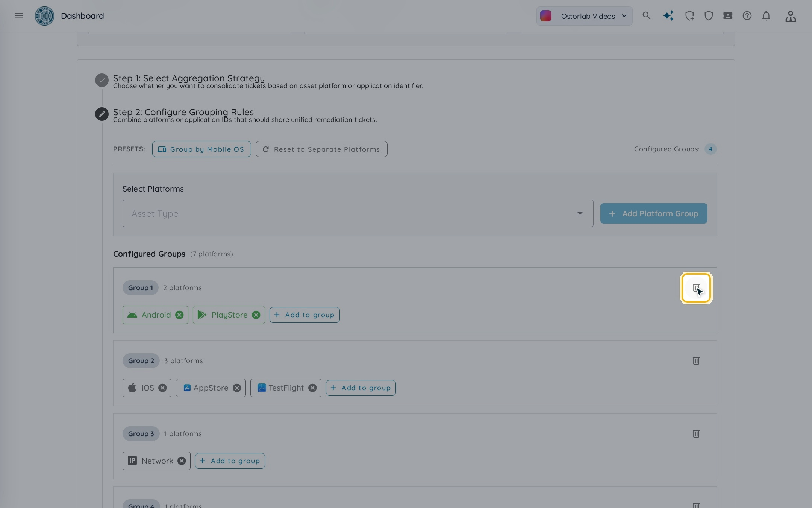Delete Group 1 with trash icon

click(x=696, y=288)
